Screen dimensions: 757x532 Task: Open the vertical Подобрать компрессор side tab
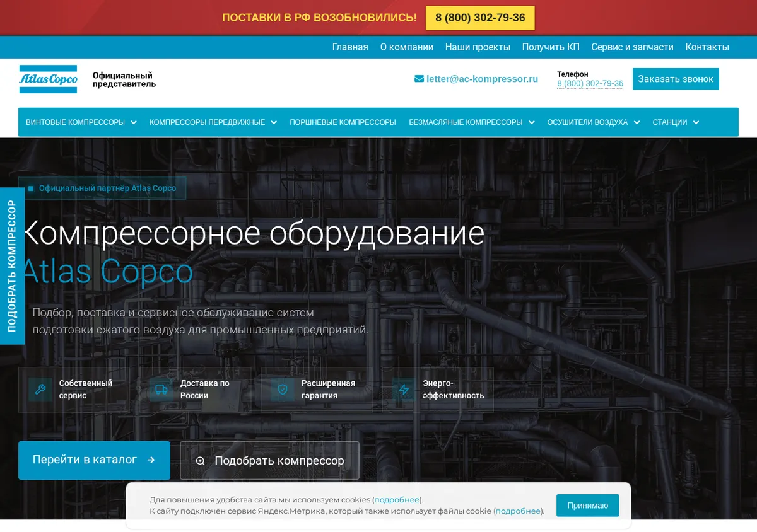[12, 266]
